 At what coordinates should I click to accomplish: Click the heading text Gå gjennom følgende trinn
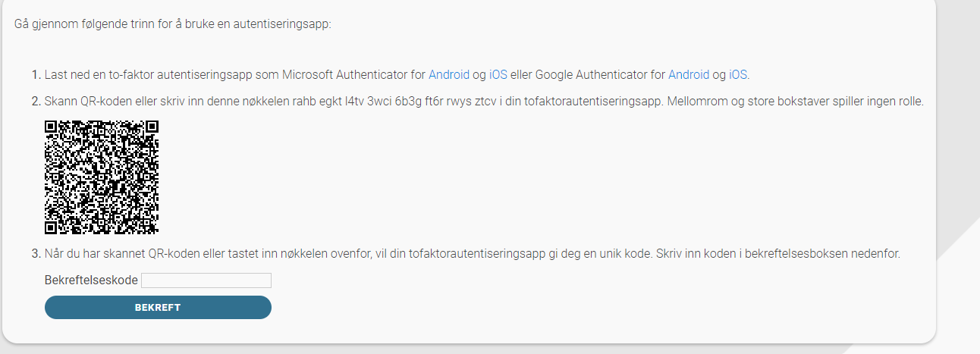173,23
